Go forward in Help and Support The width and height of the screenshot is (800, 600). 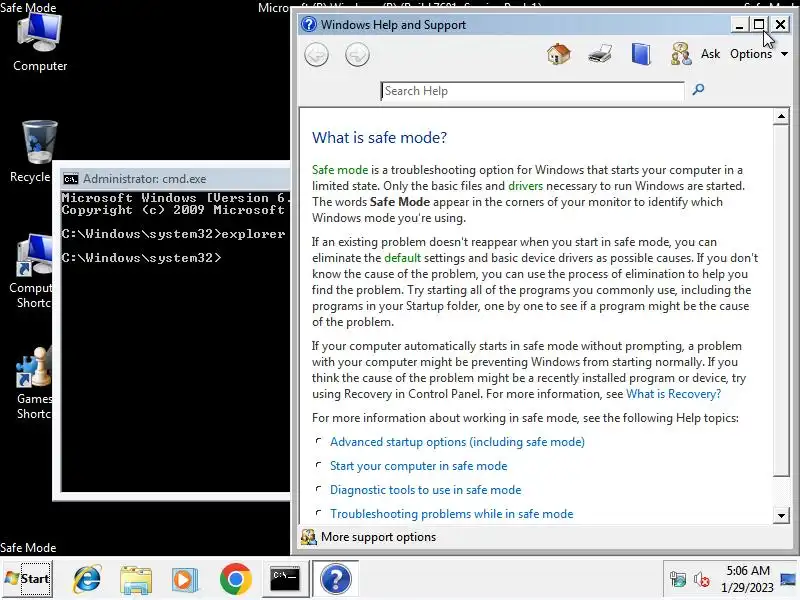357,55
